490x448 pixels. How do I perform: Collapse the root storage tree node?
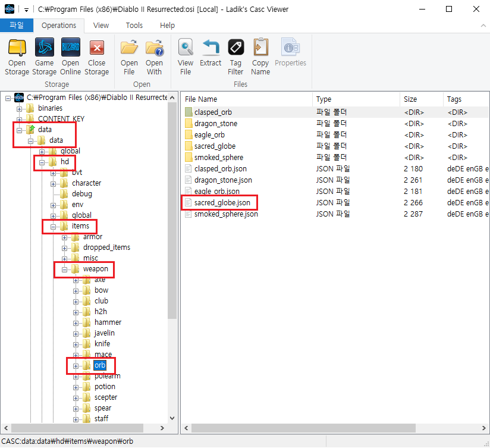8,99
